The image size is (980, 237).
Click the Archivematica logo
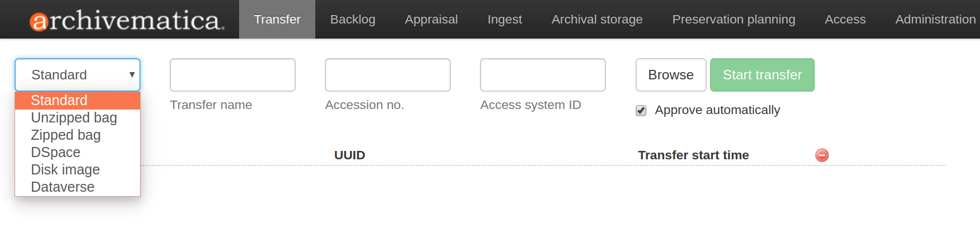[127, 21]
